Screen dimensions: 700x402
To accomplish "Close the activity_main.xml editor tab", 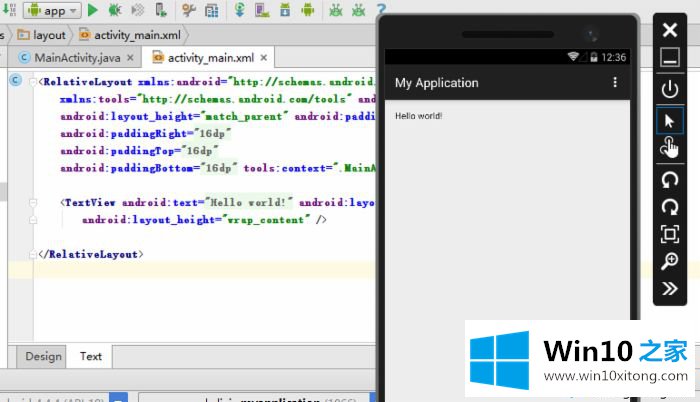I will (x=264, y=58).
